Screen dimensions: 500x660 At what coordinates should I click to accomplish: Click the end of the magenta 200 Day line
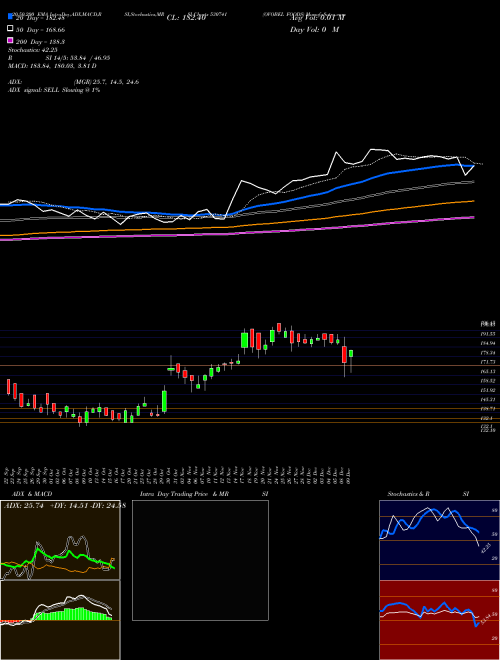point(473,217)
